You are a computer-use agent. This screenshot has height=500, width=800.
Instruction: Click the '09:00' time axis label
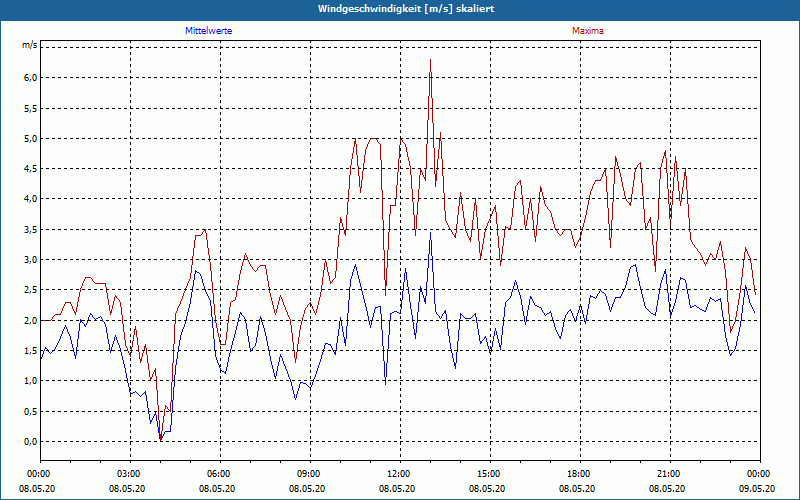click(x=310, y=474)
